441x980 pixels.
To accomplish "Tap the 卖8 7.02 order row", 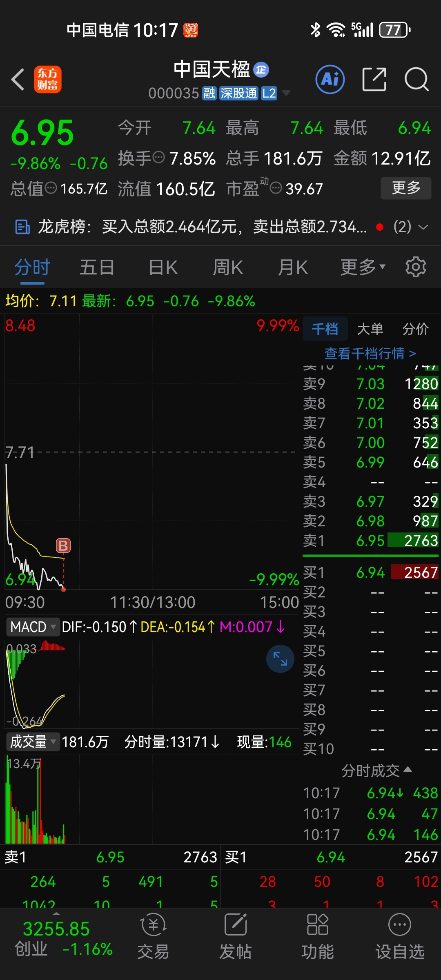I will tap(371, 403).
